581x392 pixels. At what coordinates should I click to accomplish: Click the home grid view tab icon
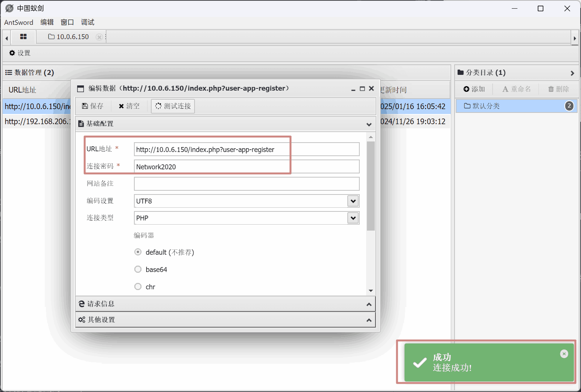(x=23, y=37)
